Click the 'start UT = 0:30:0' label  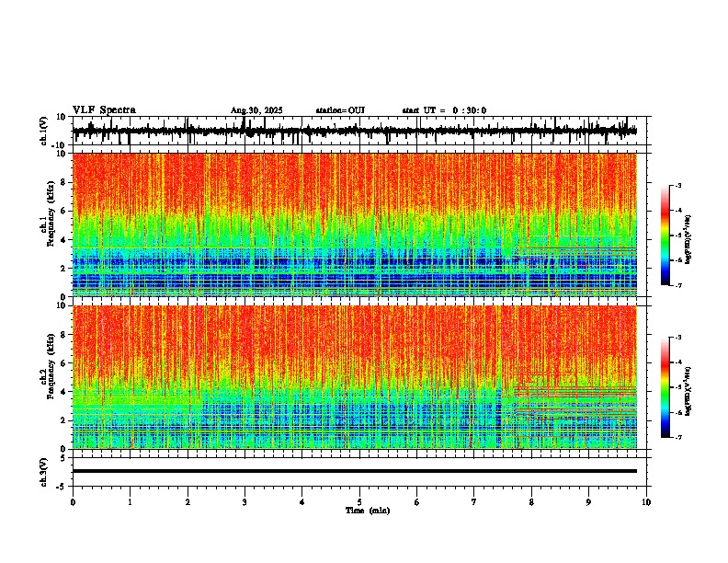click(444, 110)
